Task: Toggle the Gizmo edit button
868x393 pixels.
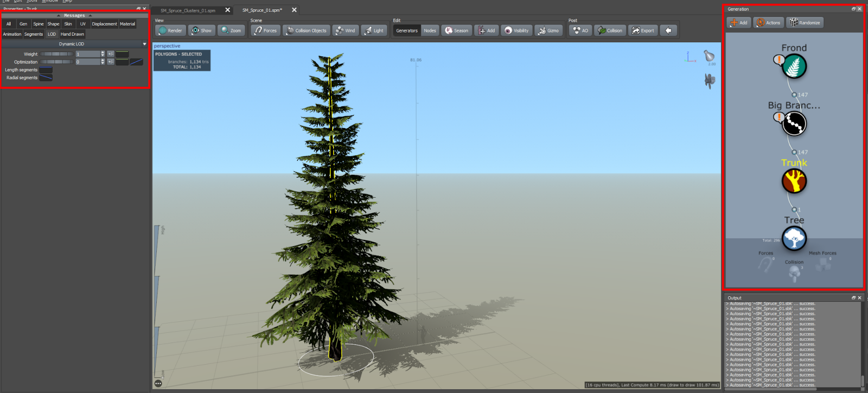Action: click(x=548, y=30)
